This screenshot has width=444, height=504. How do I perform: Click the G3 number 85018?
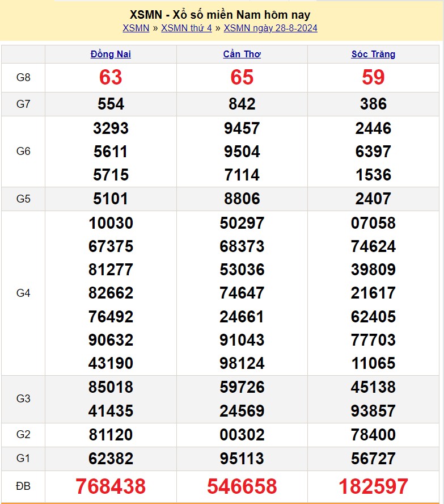(111, 387)
